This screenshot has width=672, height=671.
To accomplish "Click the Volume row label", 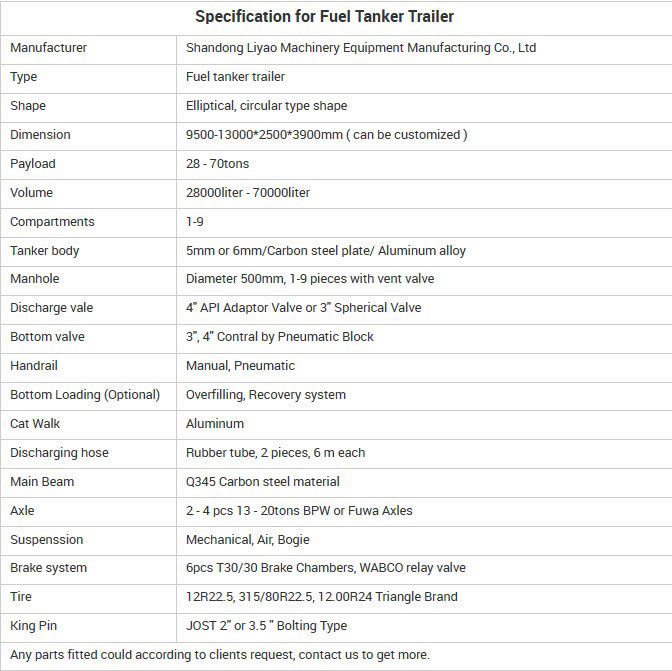I will (x=31, y=193).
